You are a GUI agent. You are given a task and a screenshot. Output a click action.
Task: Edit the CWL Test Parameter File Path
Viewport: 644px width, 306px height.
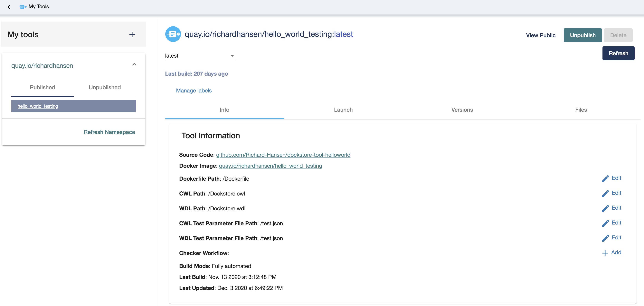611,223
